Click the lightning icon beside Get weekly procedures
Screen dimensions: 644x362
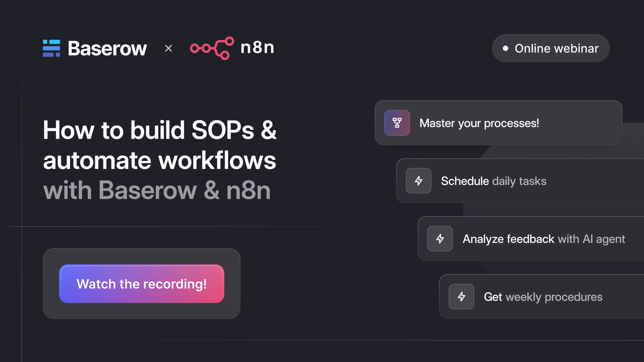click(462, 297)
